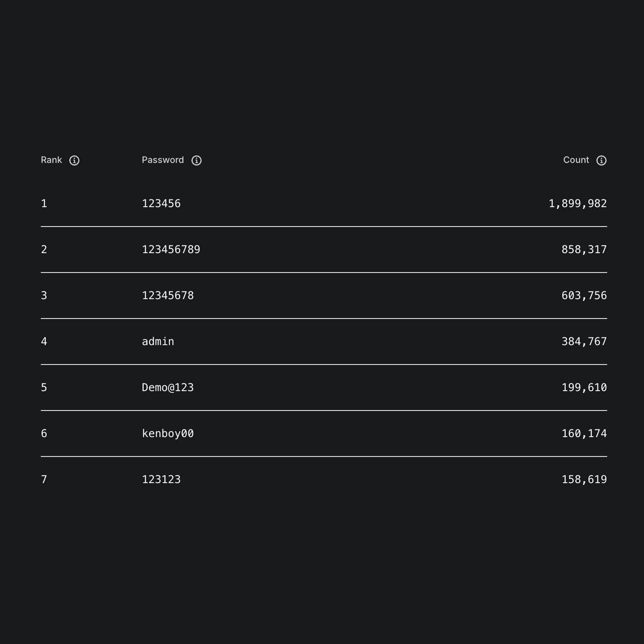Click the count value 603,756
Screen dimensions: 644x644
584,295
